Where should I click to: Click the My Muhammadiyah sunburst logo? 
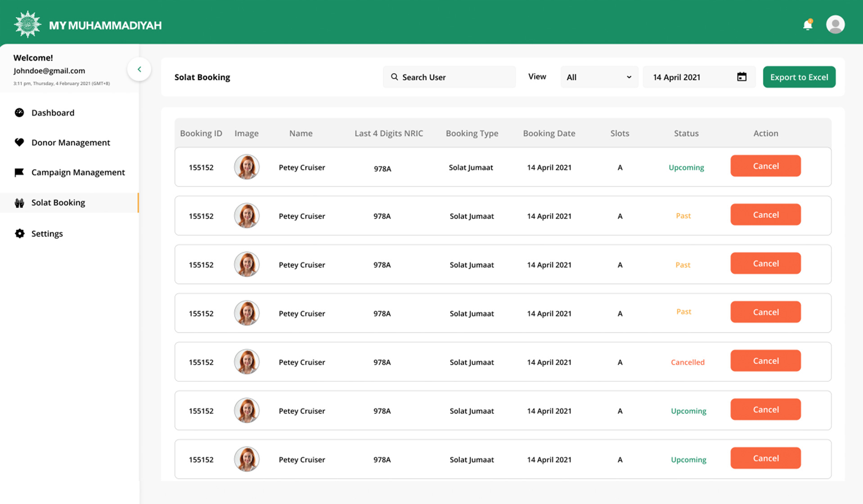[27, 24]
